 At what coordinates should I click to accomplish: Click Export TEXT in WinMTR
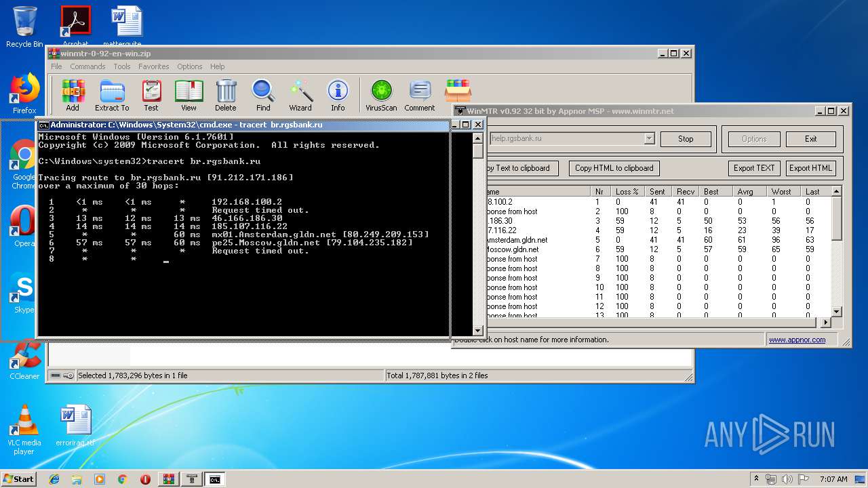point(754,168)
